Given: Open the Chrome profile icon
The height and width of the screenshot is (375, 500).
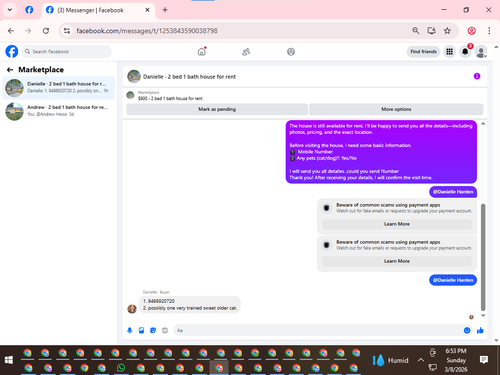Looking at the screenshot, I should point(471,31).
